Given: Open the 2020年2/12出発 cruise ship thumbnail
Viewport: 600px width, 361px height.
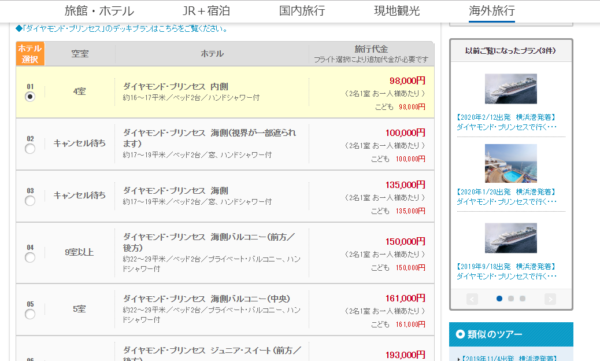Looking at the screenshot, I should (x=511, y=89).
